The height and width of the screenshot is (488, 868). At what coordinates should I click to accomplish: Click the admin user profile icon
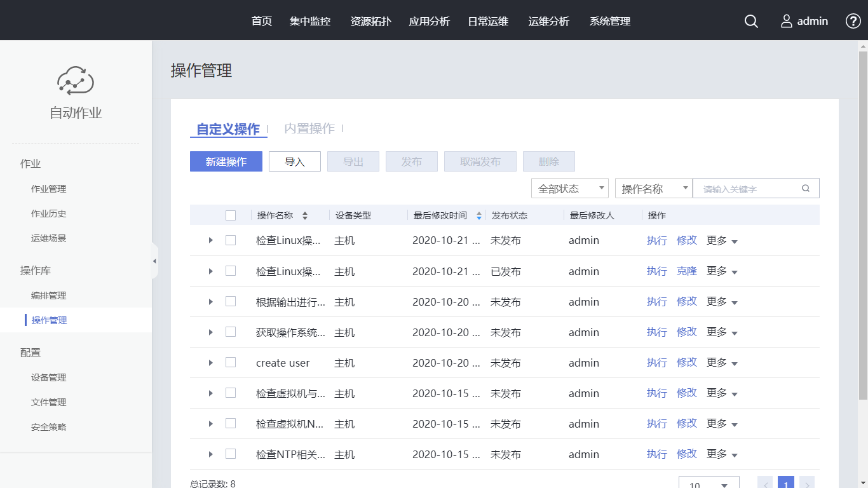(x=787, y=21)
